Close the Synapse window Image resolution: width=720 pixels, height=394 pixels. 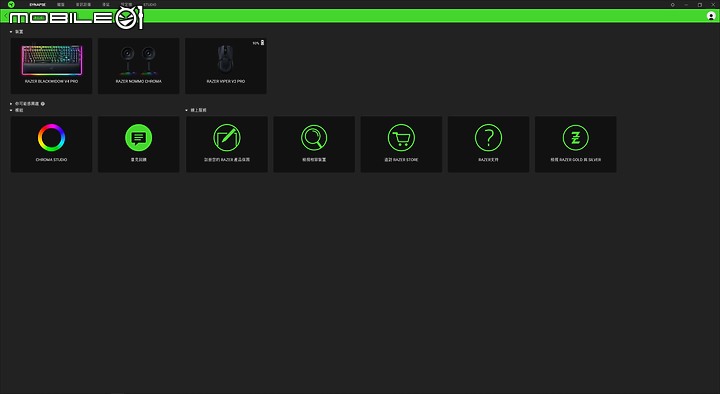coord(713,5)
